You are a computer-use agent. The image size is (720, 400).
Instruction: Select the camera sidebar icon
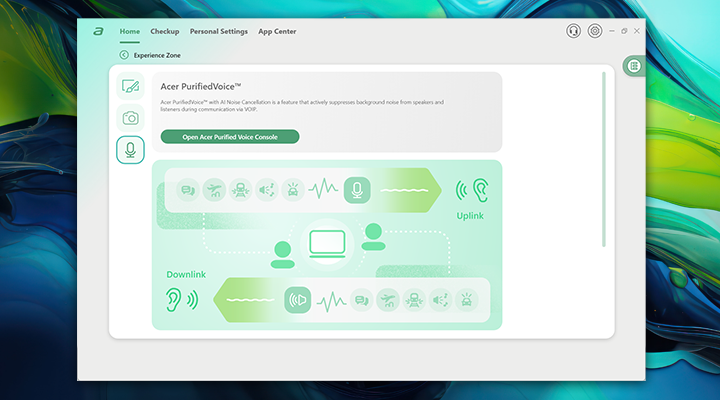130,118
